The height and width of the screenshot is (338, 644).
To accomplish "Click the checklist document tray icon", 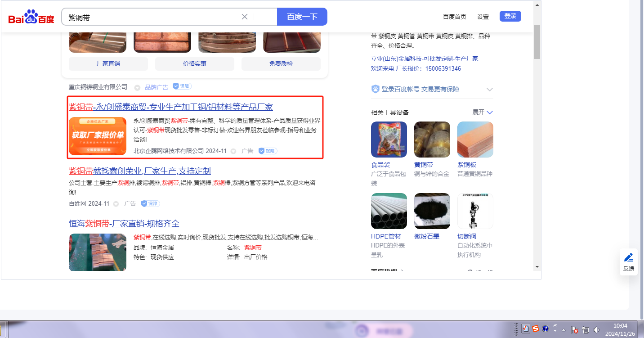I will (x=525, y=329).
